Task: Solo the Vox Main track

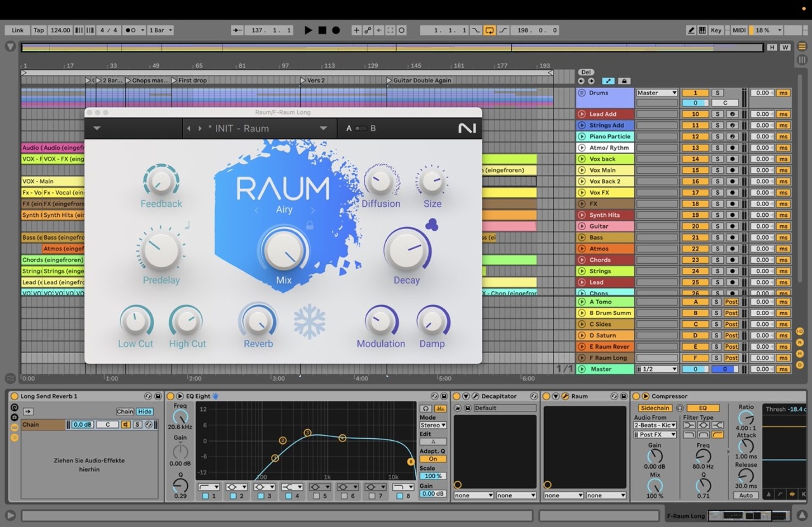Action: (717, 170)
